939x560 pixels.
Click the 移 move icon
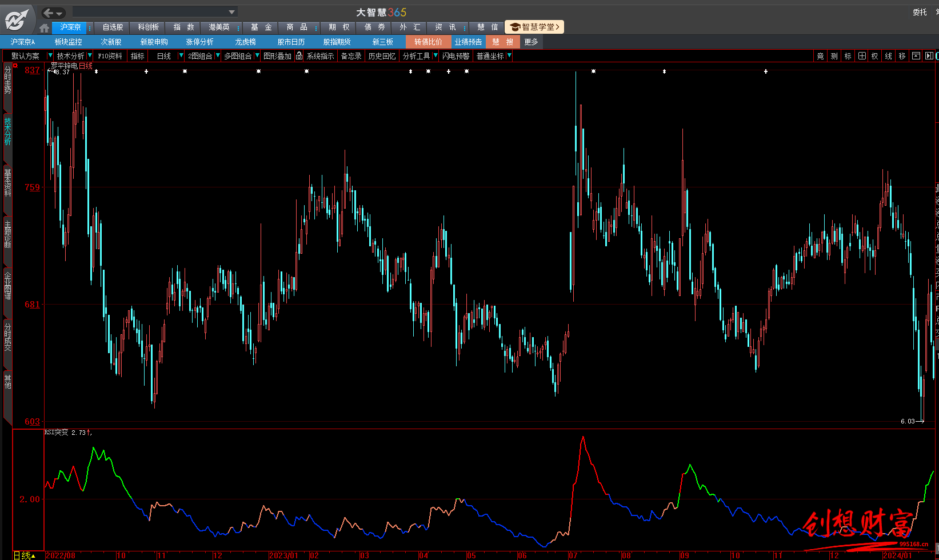tap(902, 56)
